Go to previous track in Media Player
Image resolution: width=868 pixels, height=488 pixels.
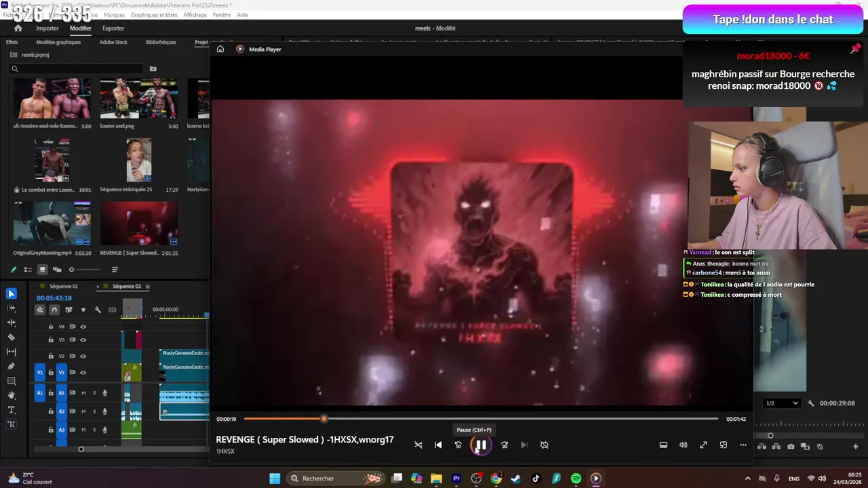click(x=438, y=445)
